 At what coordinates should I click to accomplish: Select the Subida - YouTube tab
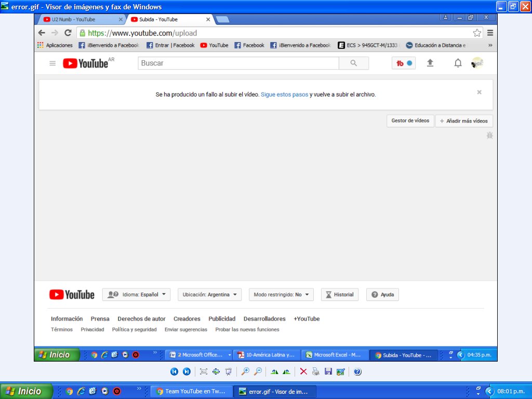pos(170,19)
